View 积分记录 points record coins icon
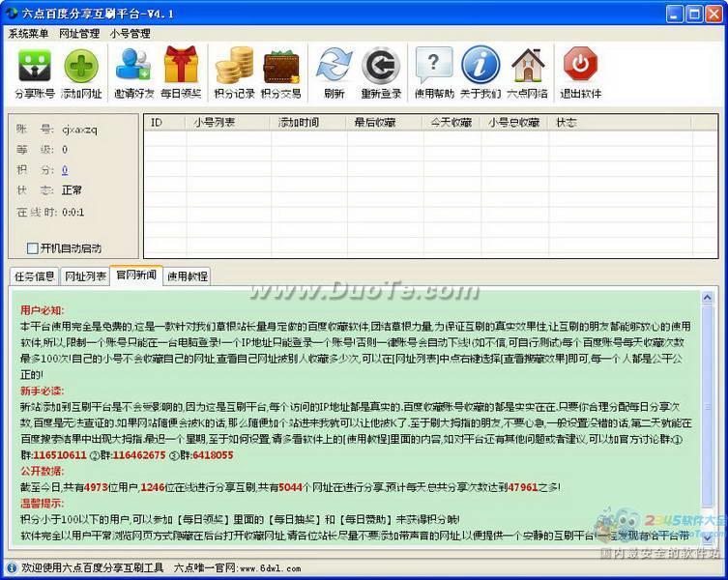The width and height of the screenshot is (728, 580). pyautogui.click(x=234, y=72)
